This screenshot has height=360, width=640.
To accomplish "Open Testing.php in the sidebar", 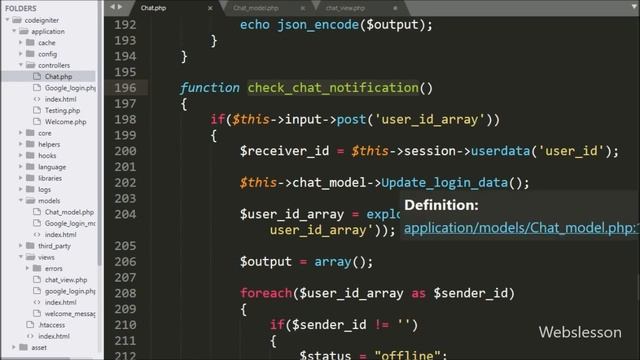I will (62, 110).
